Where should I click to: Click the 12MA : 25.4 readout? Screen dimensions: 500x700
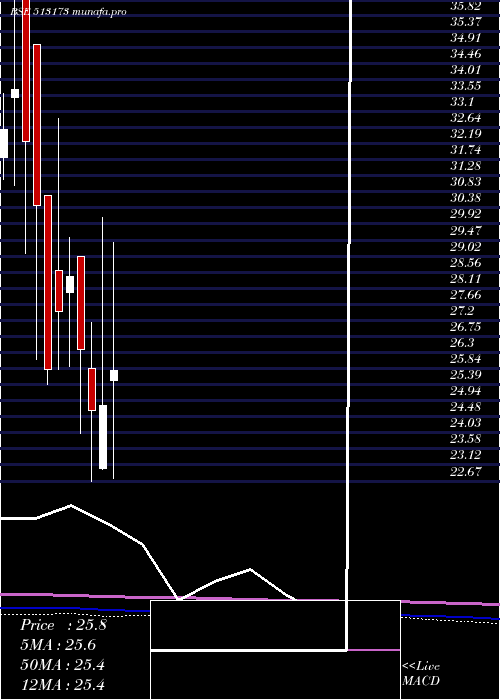pyautogui.click(x=62, y=684)
